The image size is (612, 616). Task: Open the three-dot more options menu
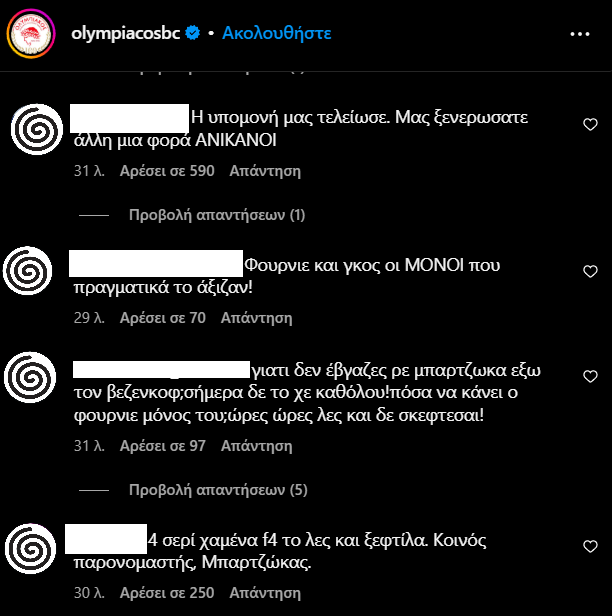pyautogui.click(x=580, y=34)
